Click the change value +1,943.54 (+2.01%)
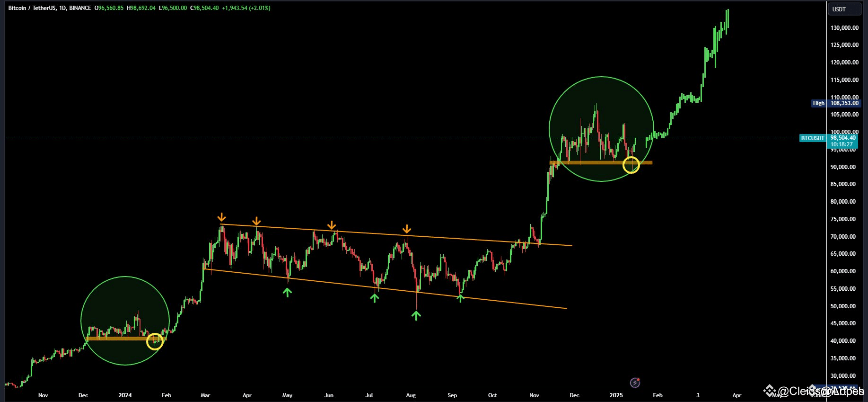868x402 pixels. pyautogui.click(x=246, y=8)
